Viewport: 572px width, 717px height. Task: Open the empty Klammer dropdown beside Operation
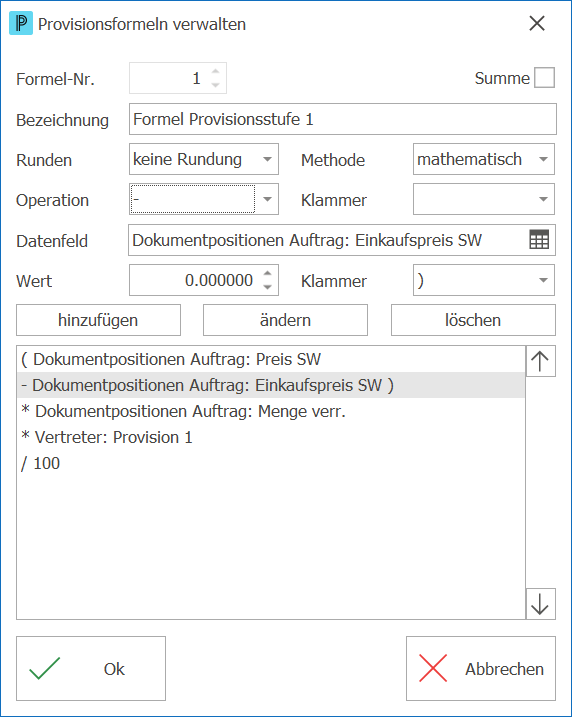click(484, 199)
